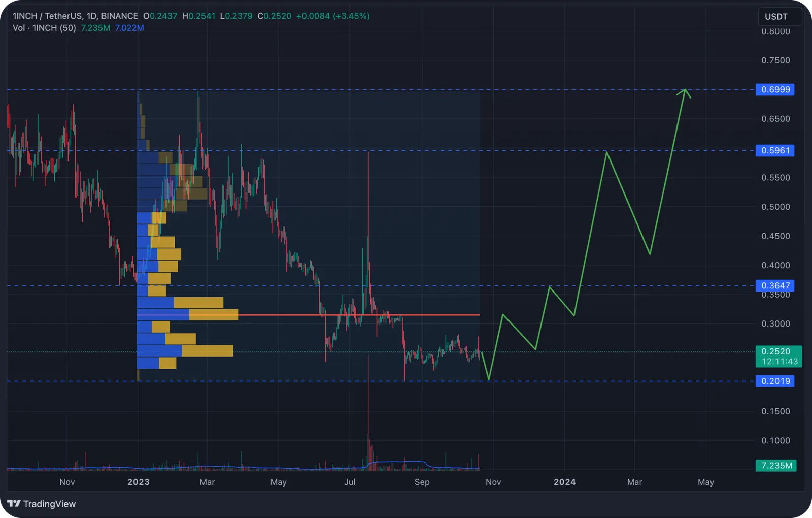
Task: Open the TradingView logo link
Action: (42, 504)
